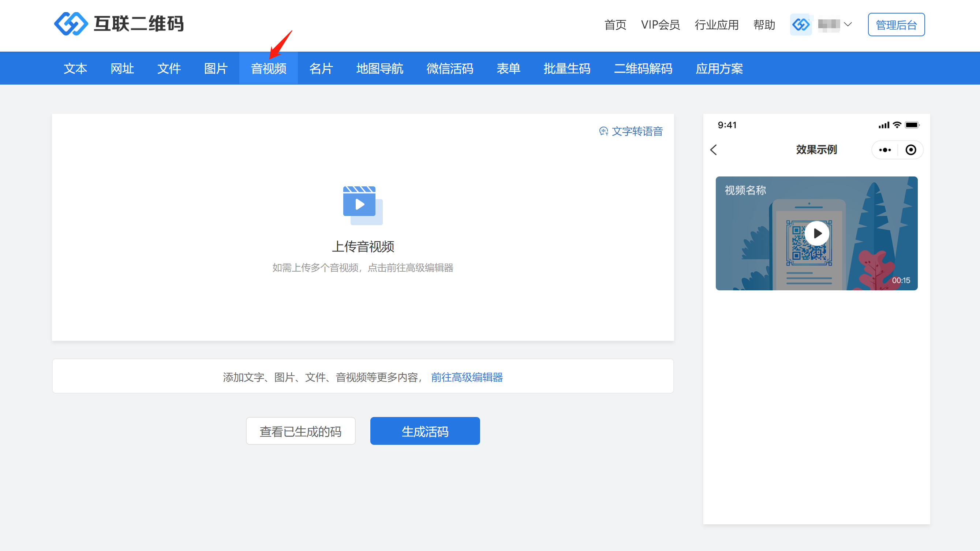Open the 音视频 tab
This screenshot has width=980, height=551.
[268, 68]
